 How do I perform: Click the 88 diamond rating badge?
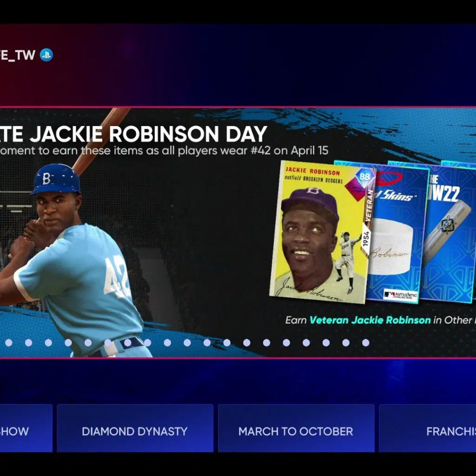pos(364,178)
